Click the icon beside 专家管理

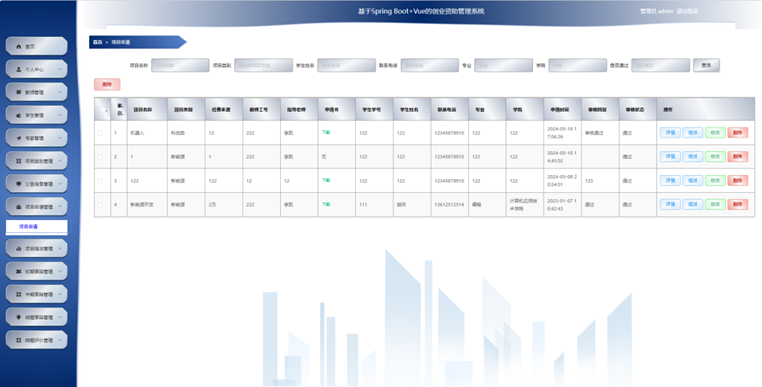pyautogui.click(x=19, y=138)
